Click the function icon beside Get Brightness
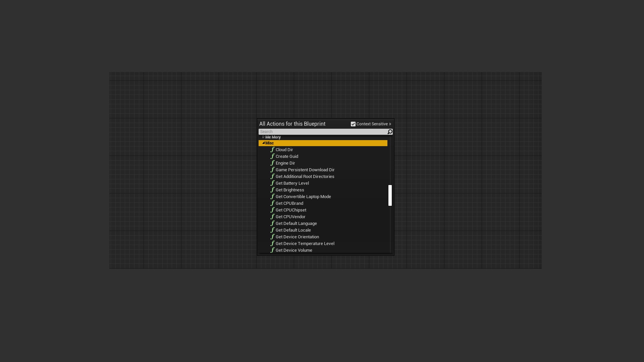Screen dimensions: 644x362 click(273, 190)
